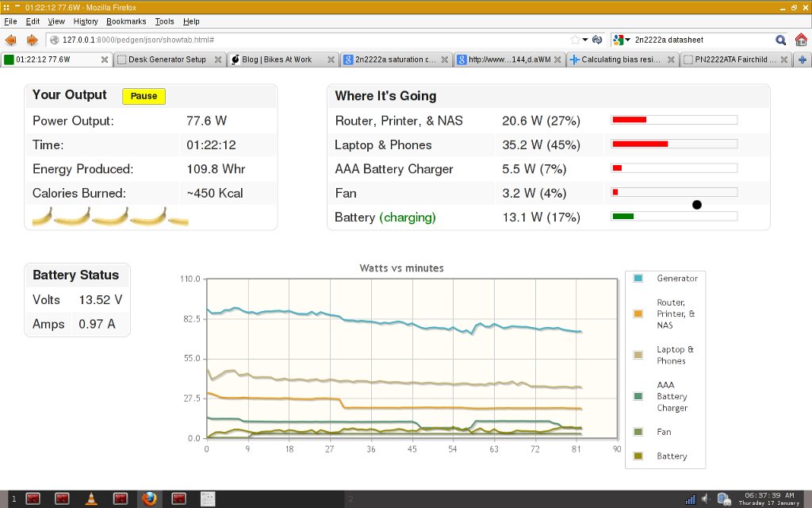This screenshot has width=812, height=508.
Task: Click the red taskbar icon between VLC and Firefox
Action: click(x=121, y=498)
